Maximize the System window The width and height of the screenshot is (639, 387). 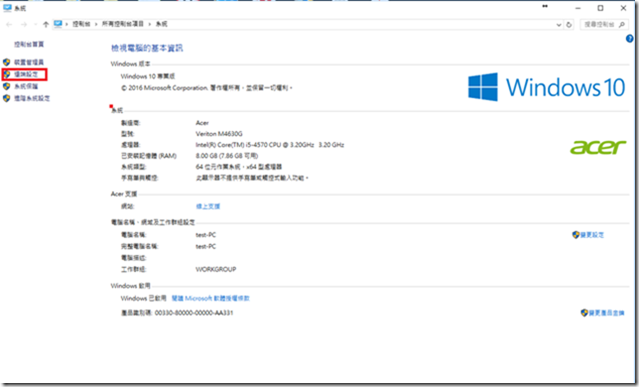tap(600, 8)
